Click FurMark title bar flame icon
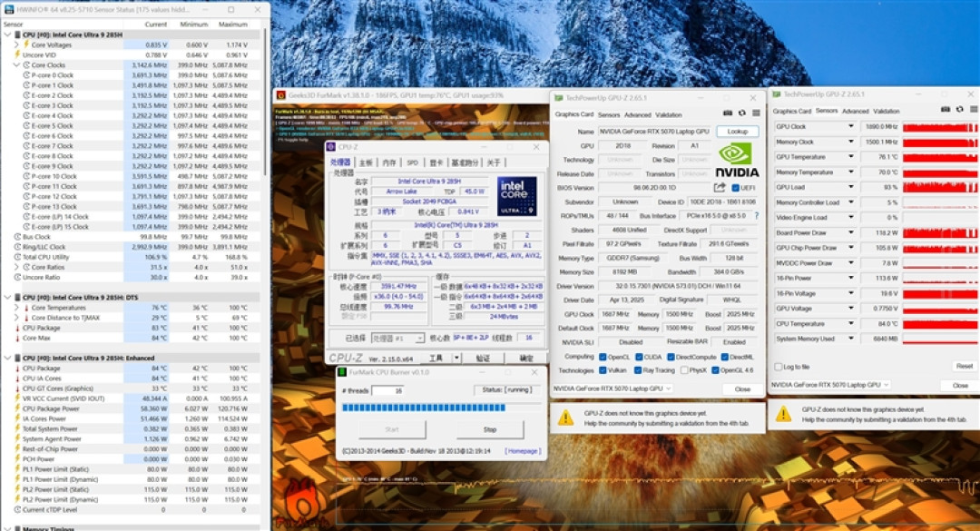The image size is (980, 531). 281,95
